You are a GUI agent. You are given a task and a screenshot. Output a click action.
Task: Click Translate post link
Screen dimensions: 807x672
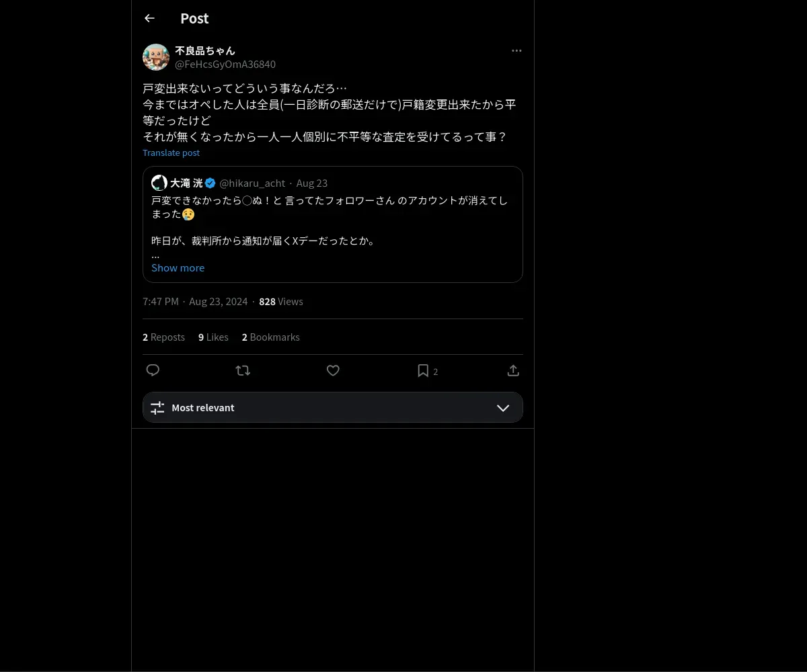pyautogui.click(x=171, y=153)
